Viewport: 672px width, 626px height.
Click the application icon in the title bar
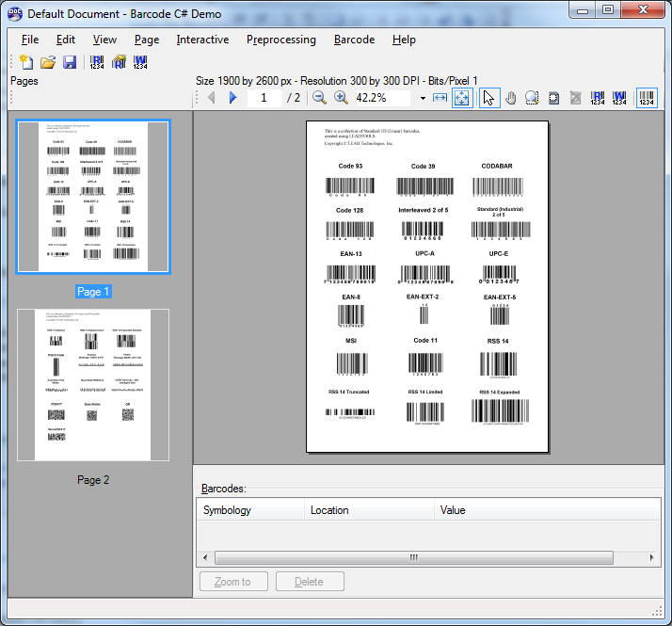click(x=15, y=14)
